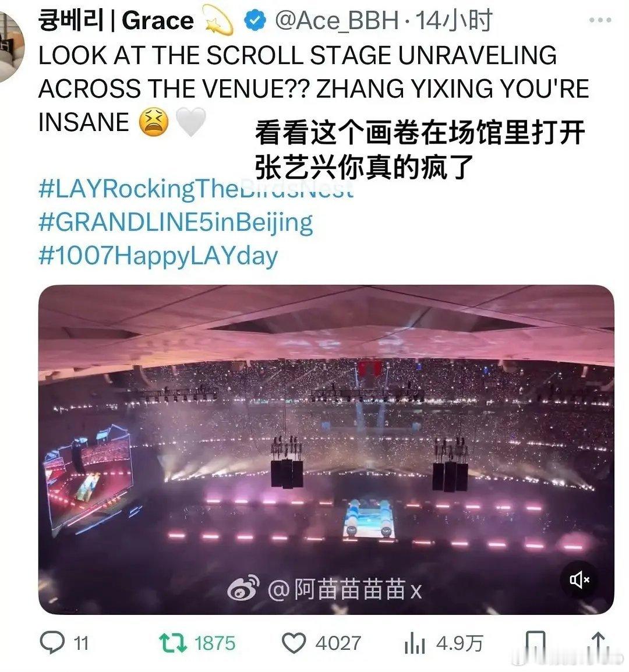
Task: Open the three-dot more options menu
Action: (x=600, y=20)
